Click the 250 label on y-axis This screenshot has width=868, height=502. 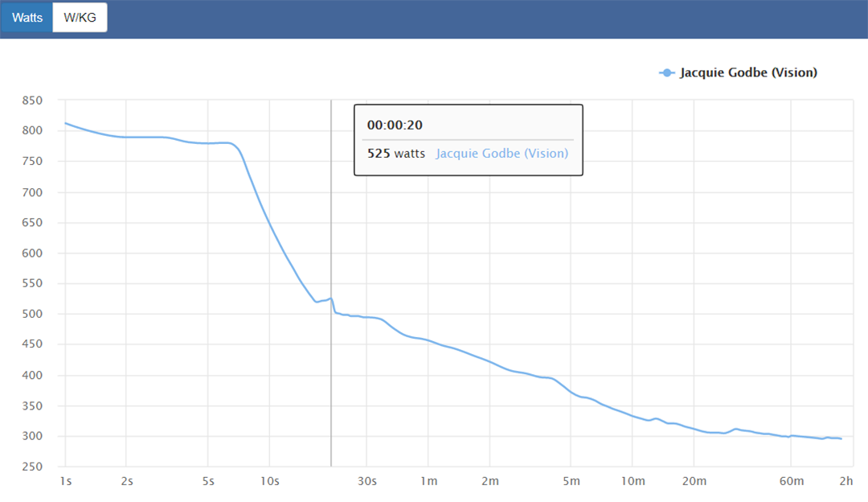[x=32, y=467]
